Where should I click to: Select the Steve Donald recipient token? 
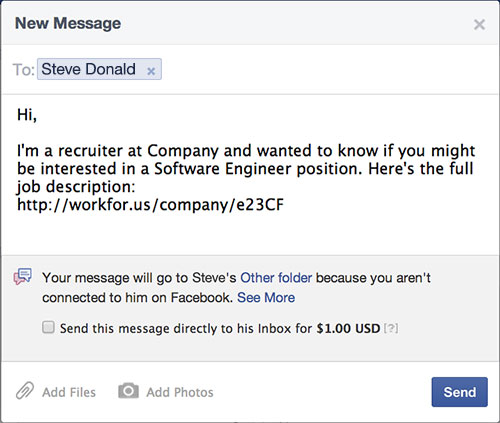click(x=99, y=69)
